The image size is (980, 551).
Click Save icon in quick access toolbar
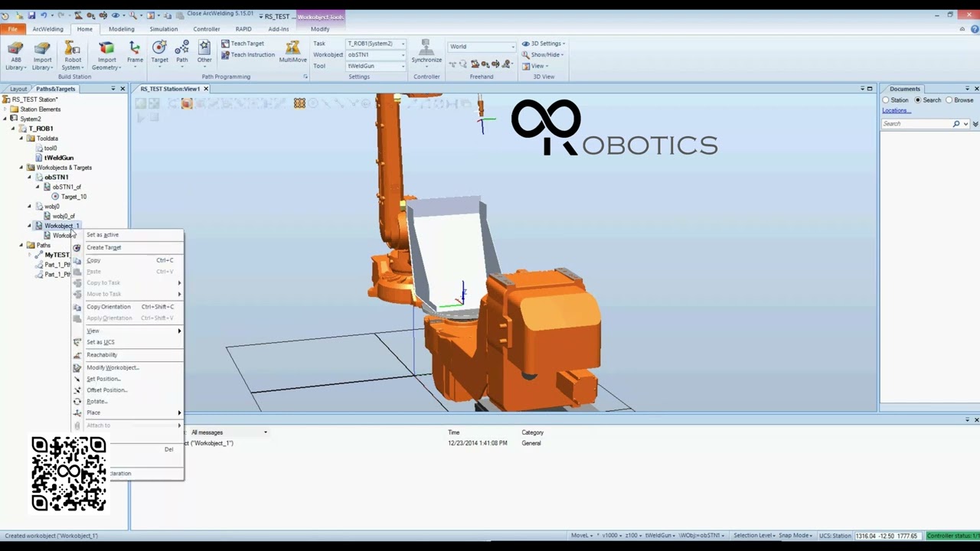tap(31, 15)
